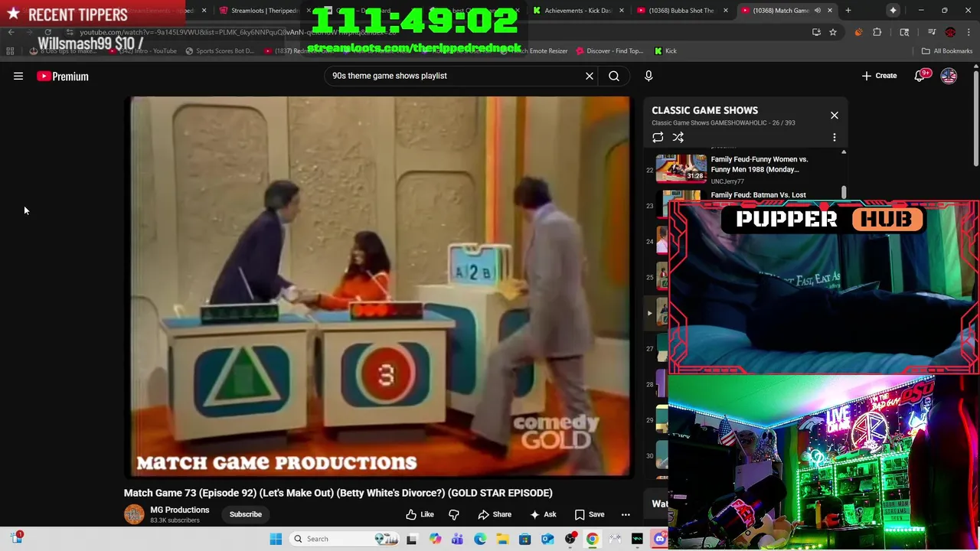Open the account avatar menu
980x551 pixels.
coord(949,76)
